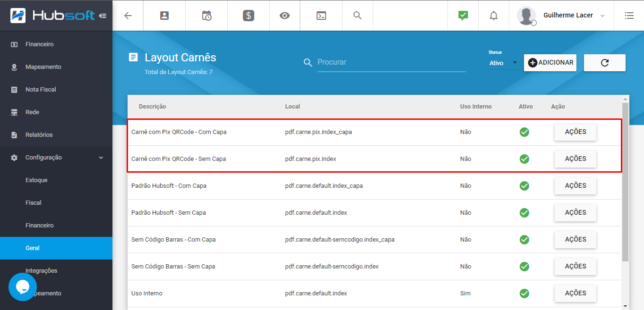Open Nota Fiscal in the sidebar
The height and width of the screenshot is (310, 644).
point(56,90)
